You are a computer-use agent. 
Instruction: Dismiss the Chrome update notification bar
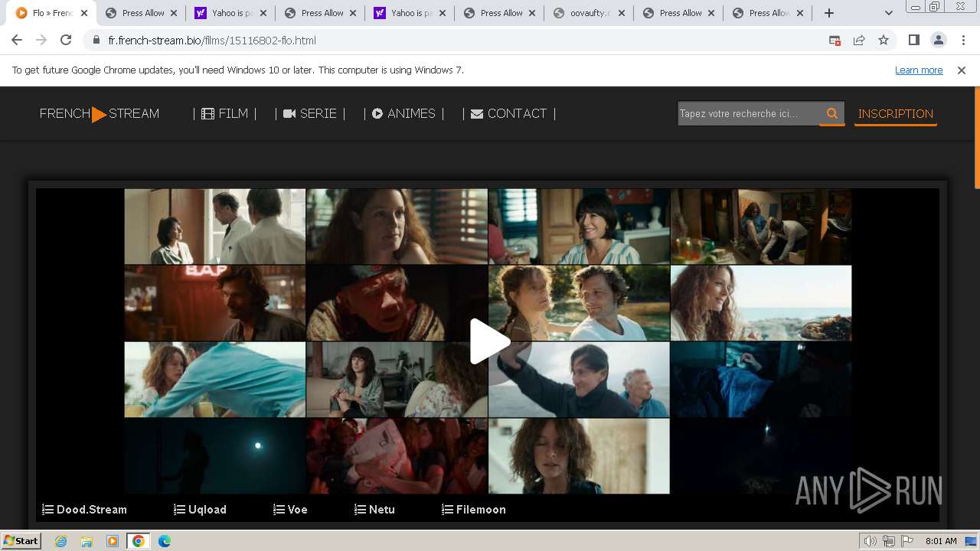(x=962, y=70)
